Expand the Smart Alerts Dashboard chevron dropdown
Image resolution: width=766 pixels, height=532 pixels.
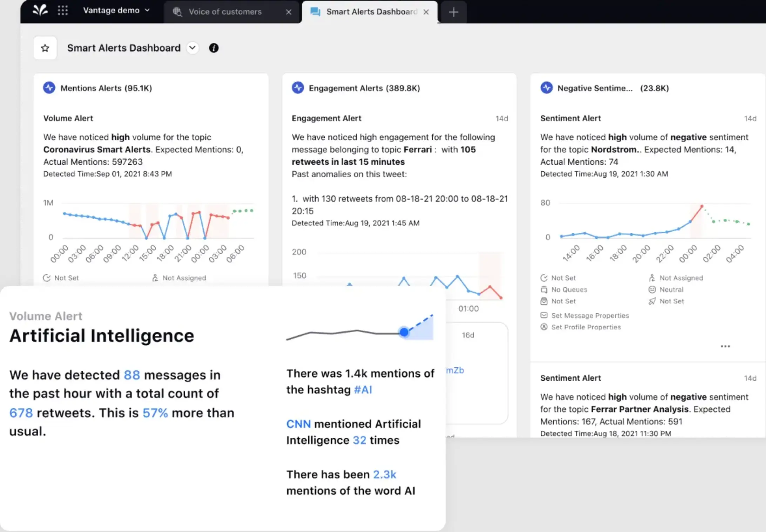coord(192,48)
